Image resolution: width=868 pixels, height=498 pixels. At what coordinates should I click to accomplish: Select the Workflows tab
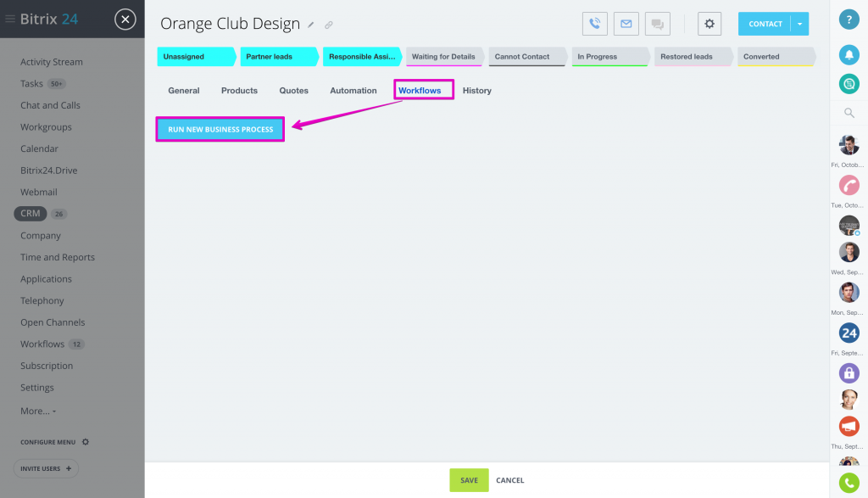pos(420,90)
